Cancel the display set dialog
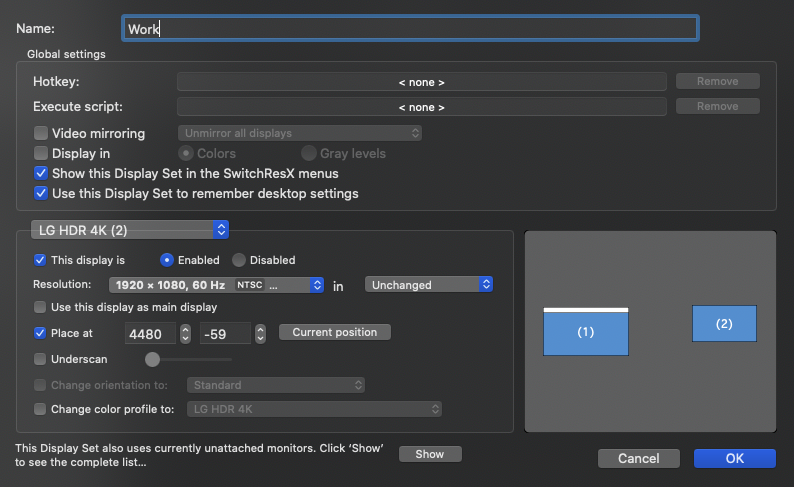The image size is (794, 487). 639,458
